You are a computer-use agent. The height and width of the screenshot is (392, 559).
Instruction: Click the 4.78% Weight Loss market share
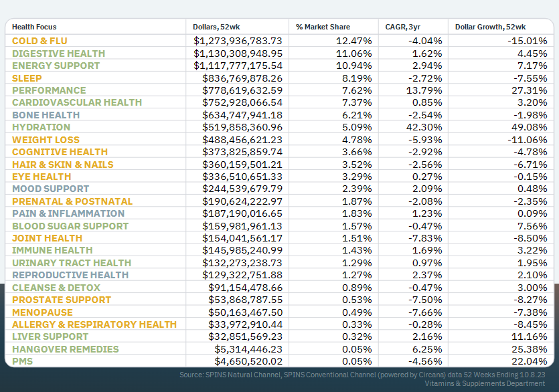[x=357, y=140]
